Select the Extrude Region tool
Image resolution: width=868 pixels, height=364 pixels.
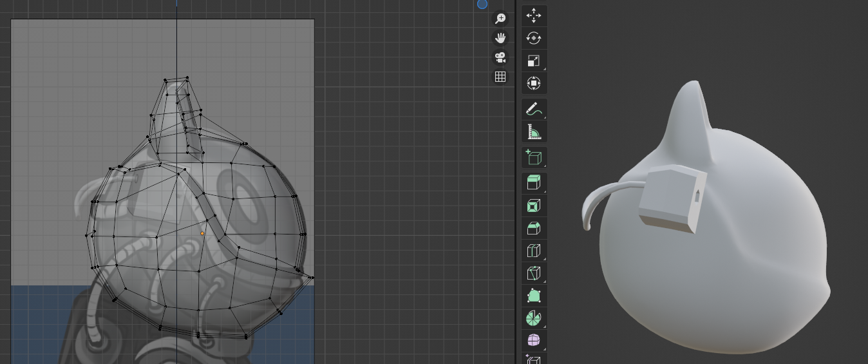tap(534, 183)
